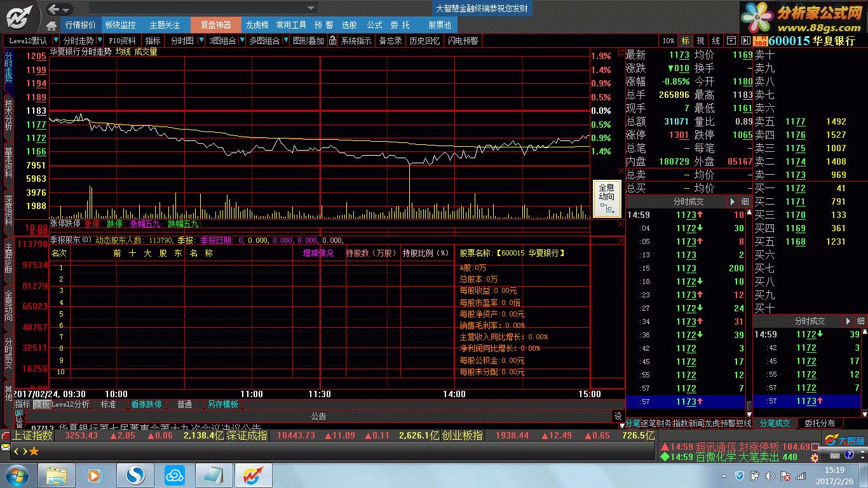Screen dimensions: 868x488
Task: Expand the 分时图 dropdown arrow
Action: [201, 41]
